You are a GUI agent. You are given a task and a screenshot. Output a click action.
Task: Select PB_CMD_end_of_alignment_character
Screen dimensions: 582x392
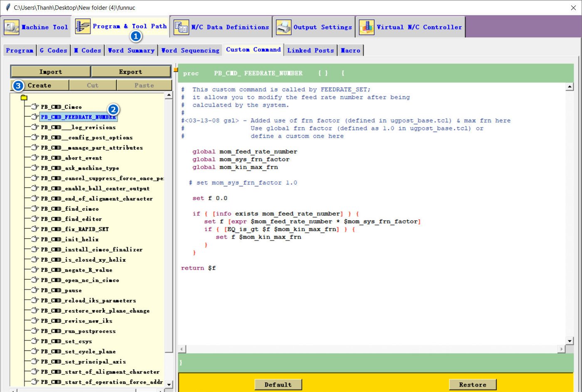(x=97, y=199)
